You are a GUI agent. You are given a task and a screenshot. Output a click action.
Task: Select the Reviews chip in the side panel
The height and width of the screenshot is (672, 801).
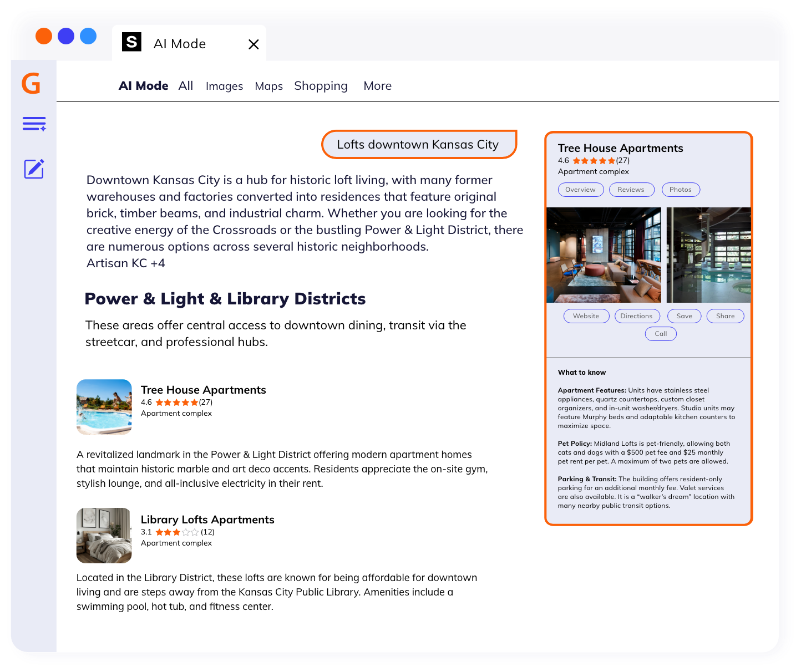[x=632, y=190]
